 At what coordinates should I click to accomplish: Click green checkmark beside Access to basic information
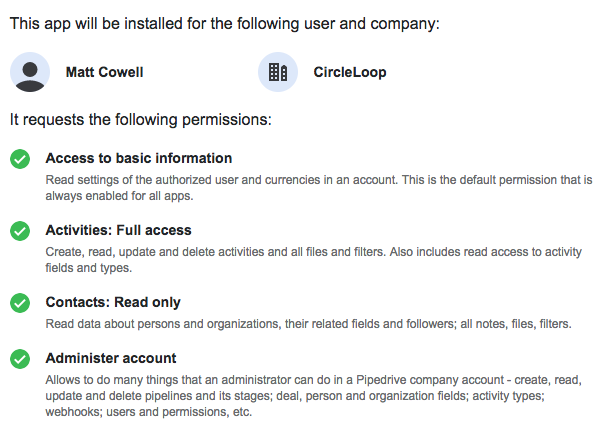pyautogui.click(x=20, y=159)
